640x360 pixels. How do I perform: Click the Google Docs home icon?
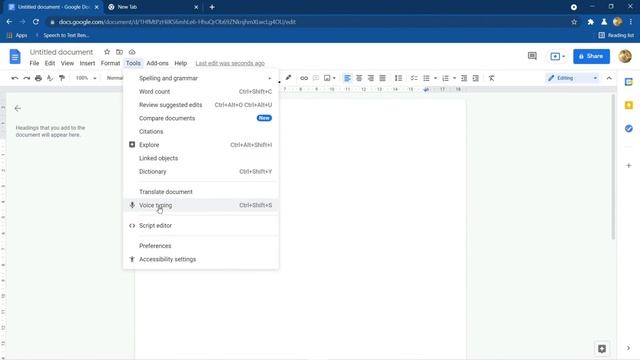point(15,56)
